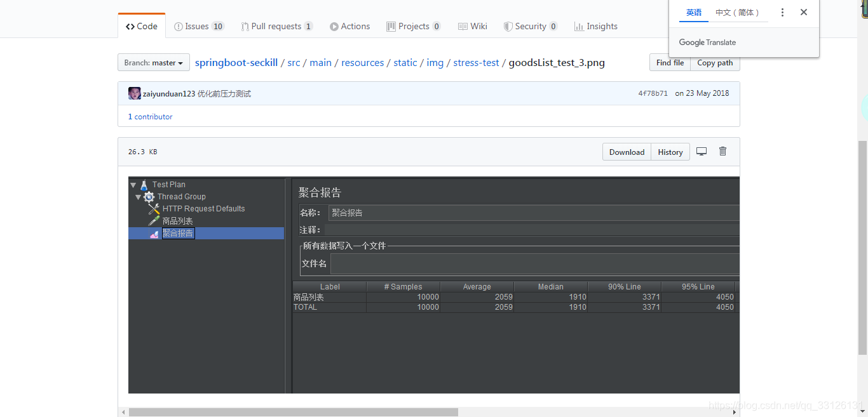Click the Download button
The width and height of the screenshot is (868, 417).
pos(627,151)
